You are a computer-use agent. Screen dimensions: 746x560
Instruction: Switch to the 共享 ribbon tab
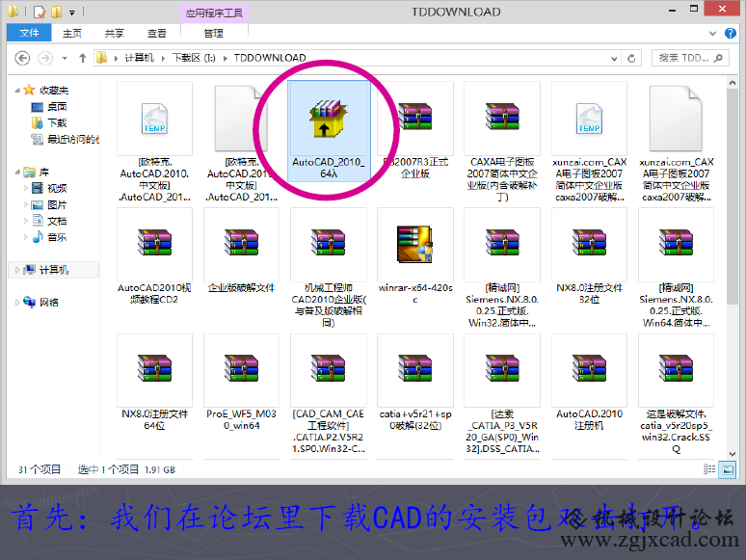coord(115,33)
